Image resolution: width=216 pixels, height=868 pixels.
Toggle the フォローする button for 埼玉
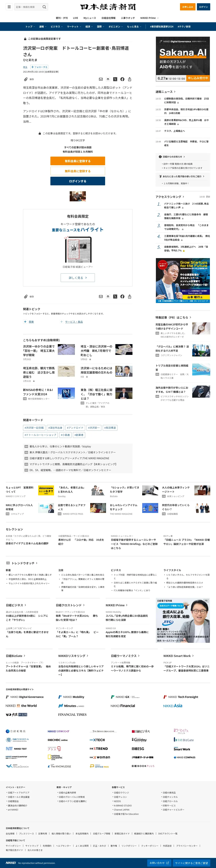point(39,67)
